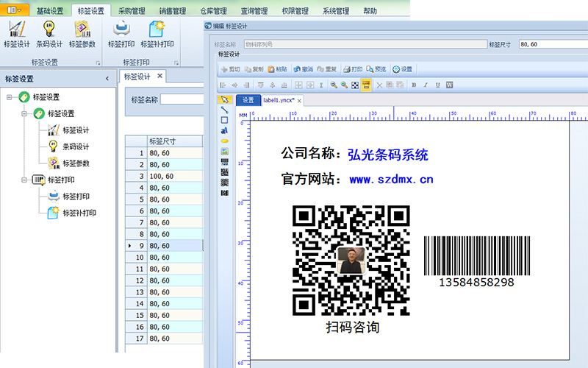Select the text 'al' tool

[225, 131]
